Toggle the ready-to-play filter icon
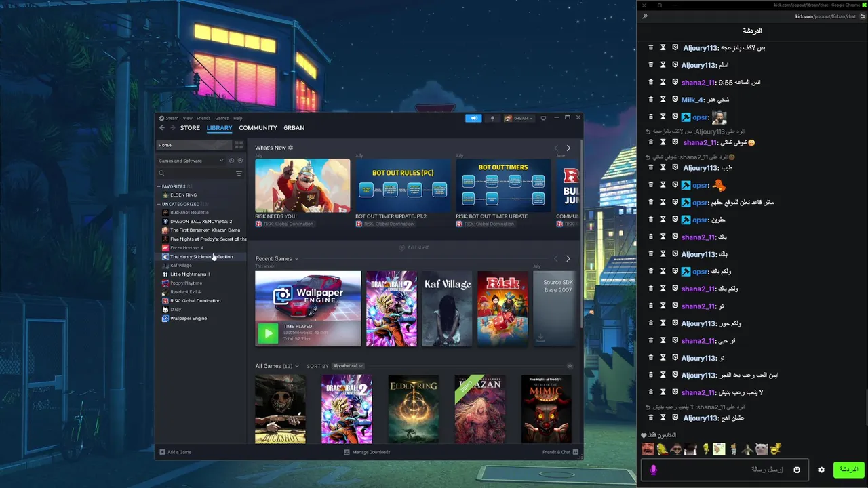The image size is (868, 488). (x=240, y=161)
